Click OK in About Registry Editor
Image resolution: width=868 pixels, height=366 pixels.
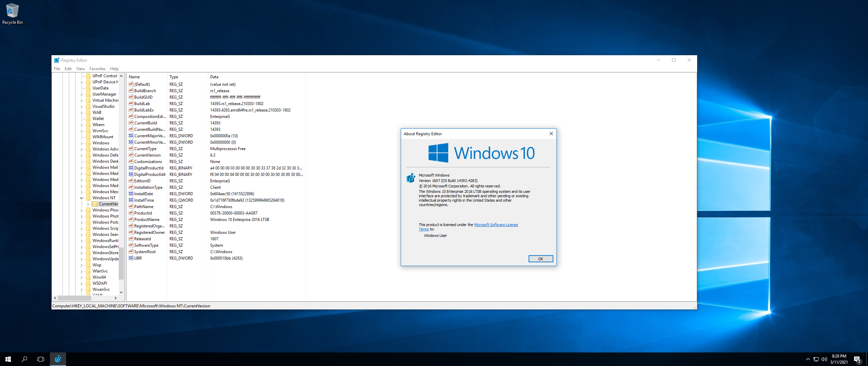coord(540,259)
